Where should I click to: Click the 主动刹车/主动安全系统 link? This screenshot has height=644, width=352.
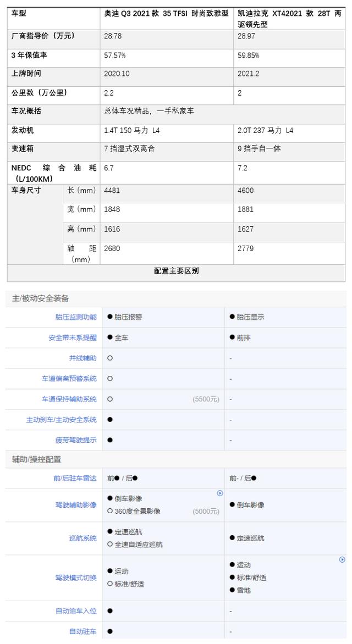point(62,420)
